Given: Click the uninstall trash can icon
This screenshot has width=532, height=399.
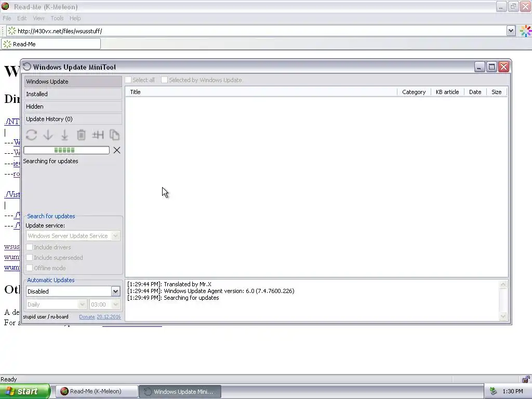Looking at the screenshot, I should (81, 135).
